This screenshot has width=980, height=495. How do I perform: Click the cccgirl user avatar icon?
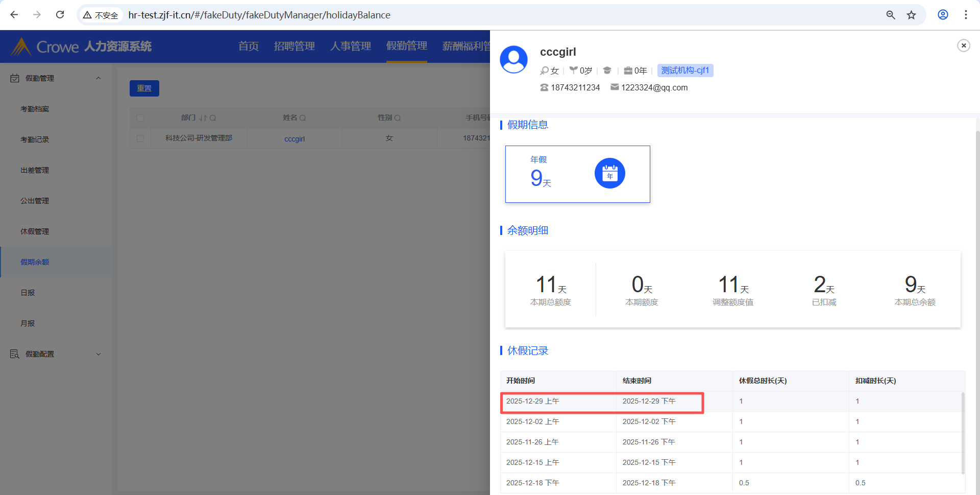513,60
